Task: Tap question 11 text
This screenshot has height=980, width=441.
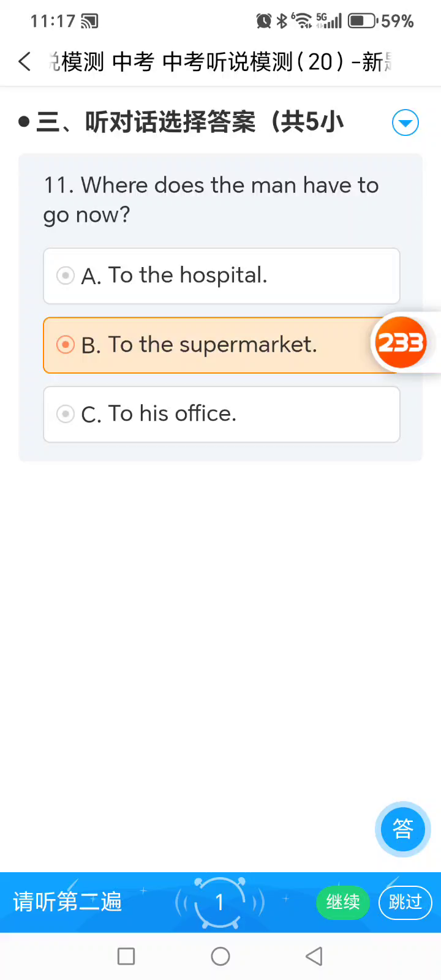Action: pyautogui.click(x=211, y=200)
